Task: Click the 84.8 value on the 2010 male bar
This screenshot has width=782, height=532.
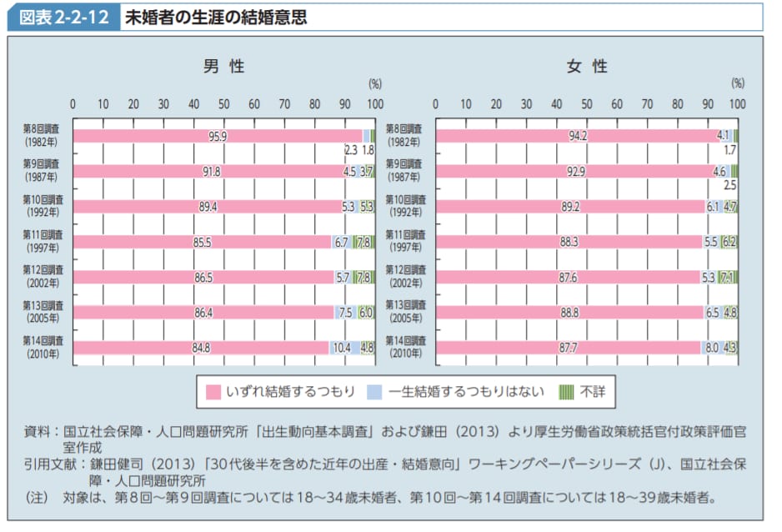Action: [201, 348]
